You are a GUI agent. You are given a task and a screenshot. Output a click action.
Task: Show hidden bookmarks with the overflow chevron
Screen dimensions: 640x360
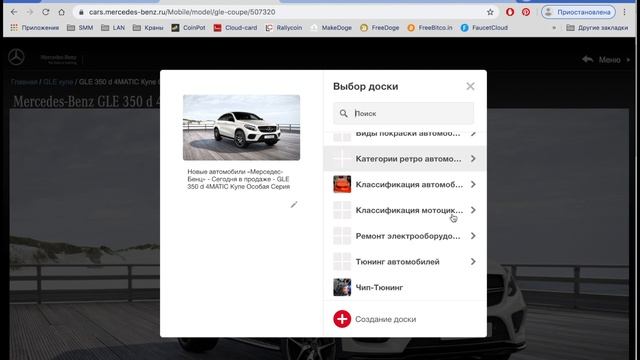click(554, 28)
